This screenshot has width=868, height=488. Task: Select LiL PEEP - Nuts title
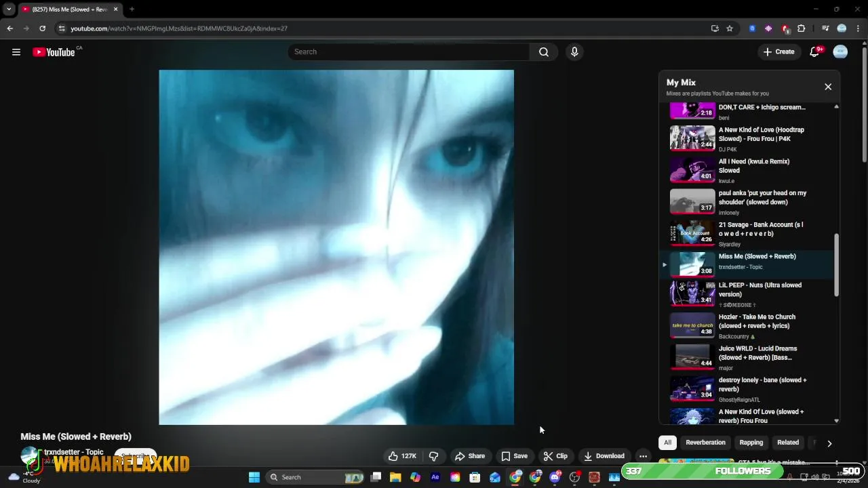[760, 289]
